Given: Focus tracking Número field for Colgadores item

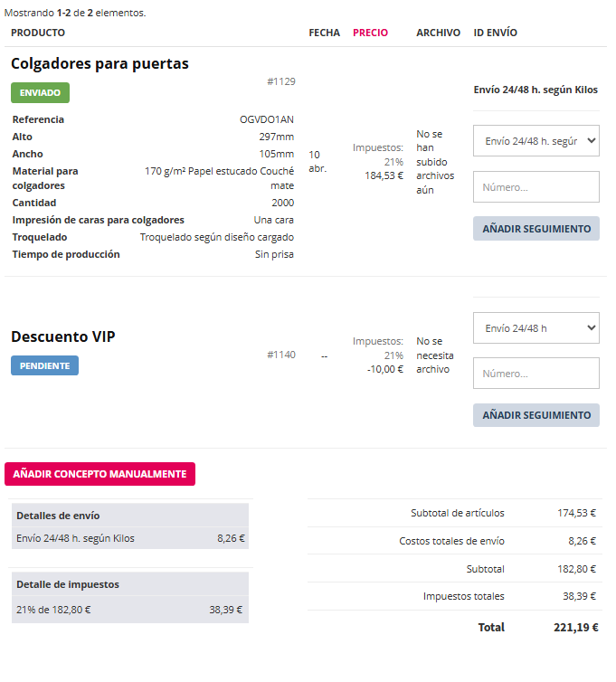Looking at the screenshot, I should (x=535, y=187).
